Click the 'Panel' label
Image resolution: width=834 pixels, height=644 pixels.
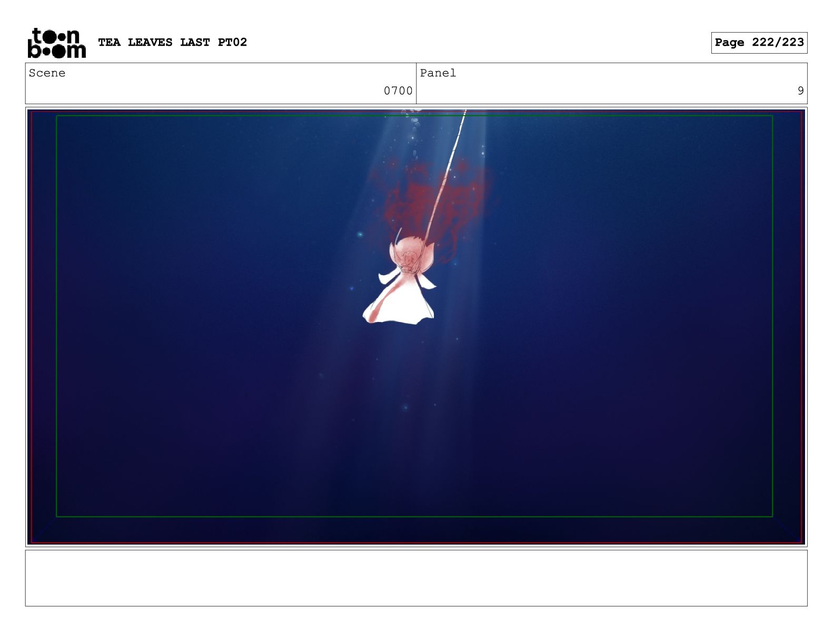click(x=438, y=73)
